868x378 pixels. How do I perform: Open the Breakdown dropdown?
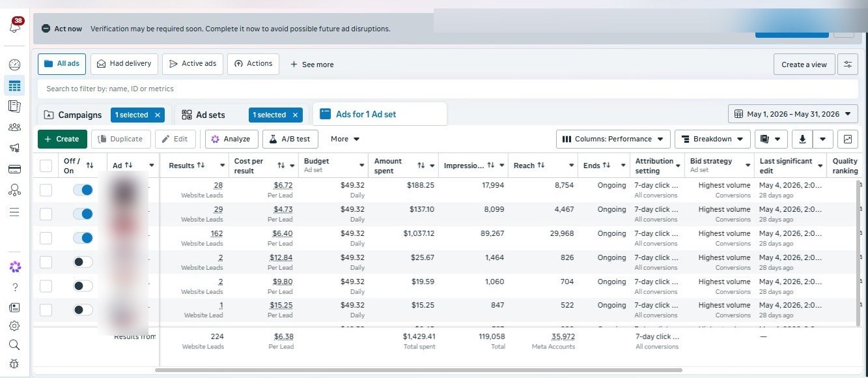click(x=712, y=139)
